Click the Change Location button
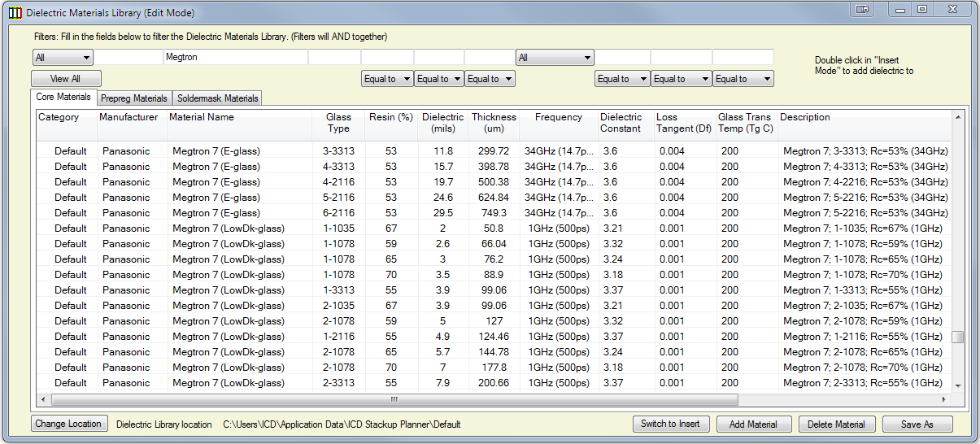Screen dimensions: 980x444 click(69, 424)
